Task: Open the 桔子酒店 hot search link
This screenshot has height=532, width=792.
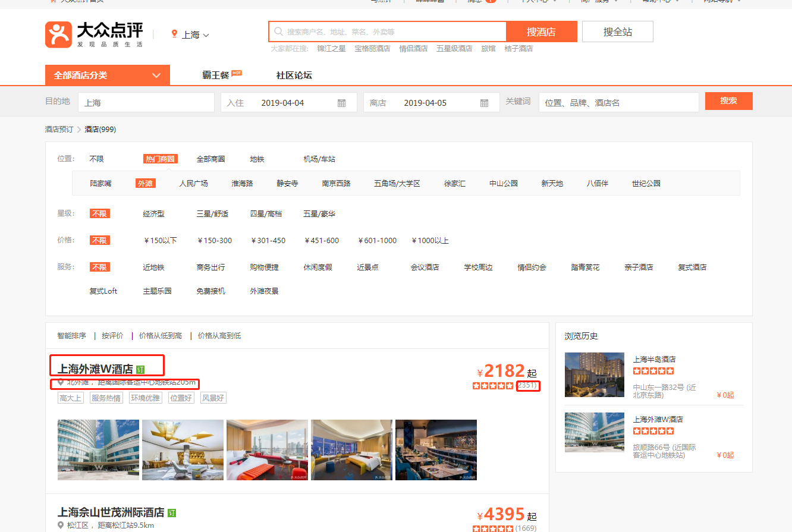Action: [x=518, y=48]
